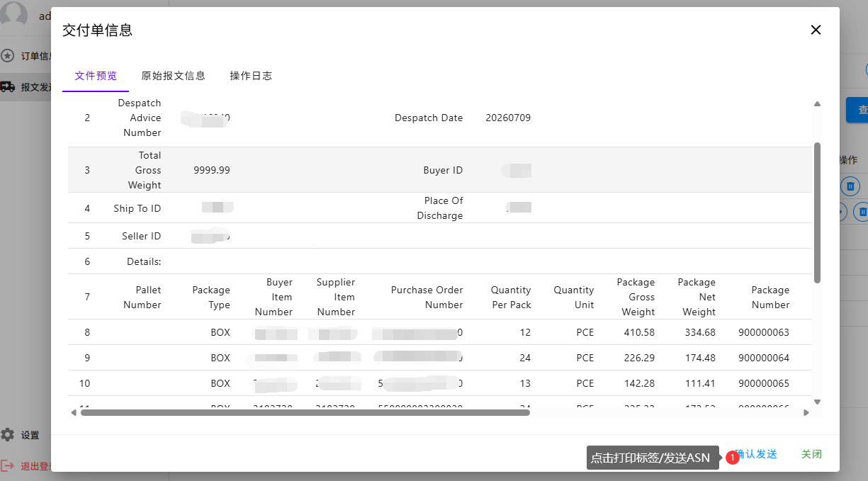Open the 操作日志 tab
The width and height of the screenshot is (868, 481).
point(251,76)
